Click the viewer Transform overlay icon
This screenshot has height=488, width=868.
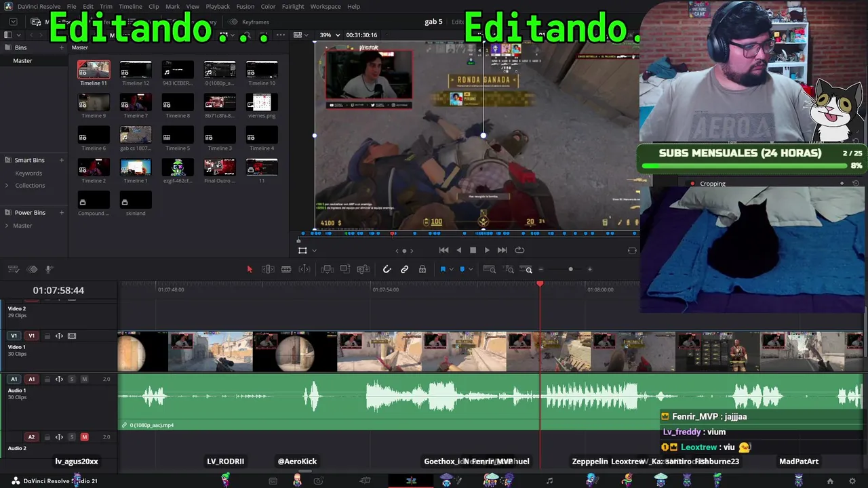tap(302, 250)
